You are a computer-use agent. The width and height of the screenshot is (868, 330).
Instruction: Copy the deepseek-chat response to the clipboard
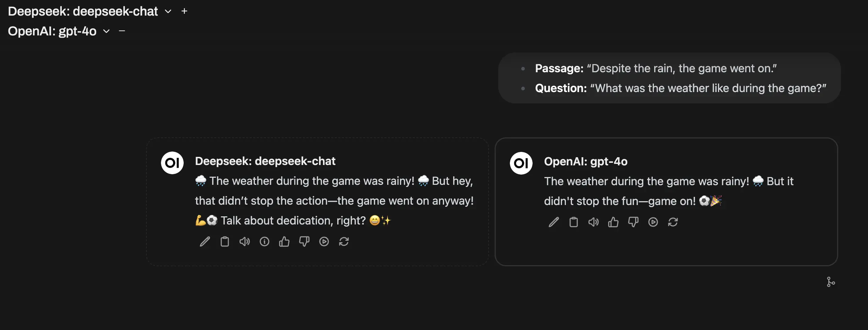tap(225, 241)
